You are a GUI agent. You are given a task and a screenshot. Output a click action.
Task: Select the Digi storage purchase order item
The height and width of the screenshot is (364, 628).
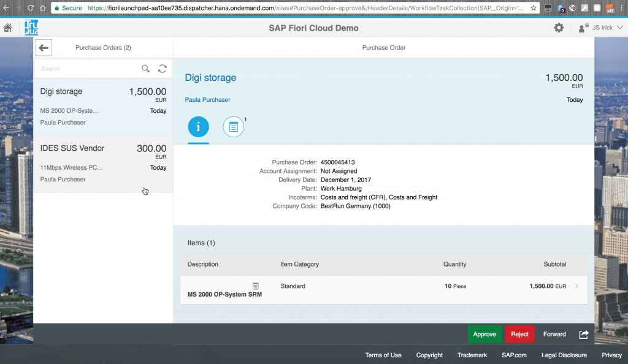click(103, 107)
